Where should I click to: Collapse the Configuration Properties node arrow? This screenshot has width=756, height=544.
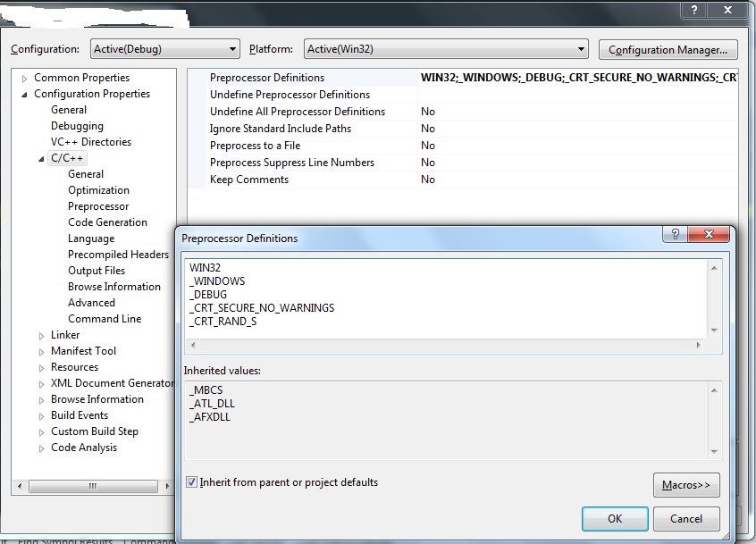point(24,95)
